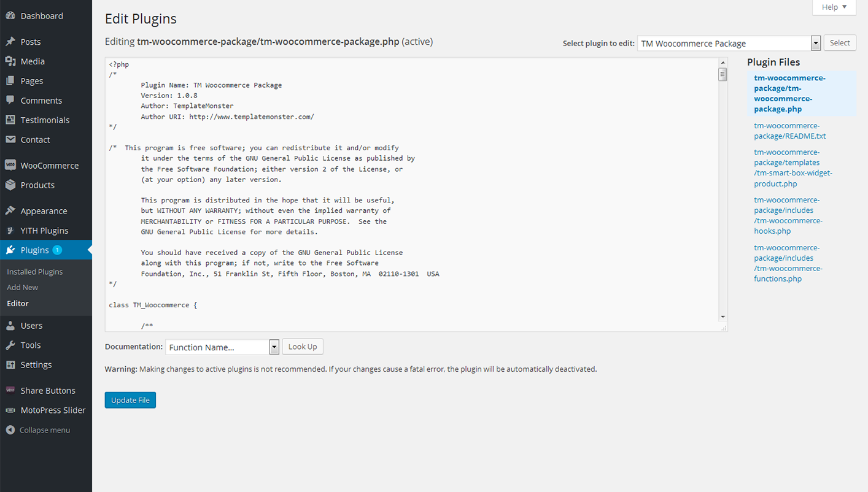Click the Products box icon

(10, 185)
